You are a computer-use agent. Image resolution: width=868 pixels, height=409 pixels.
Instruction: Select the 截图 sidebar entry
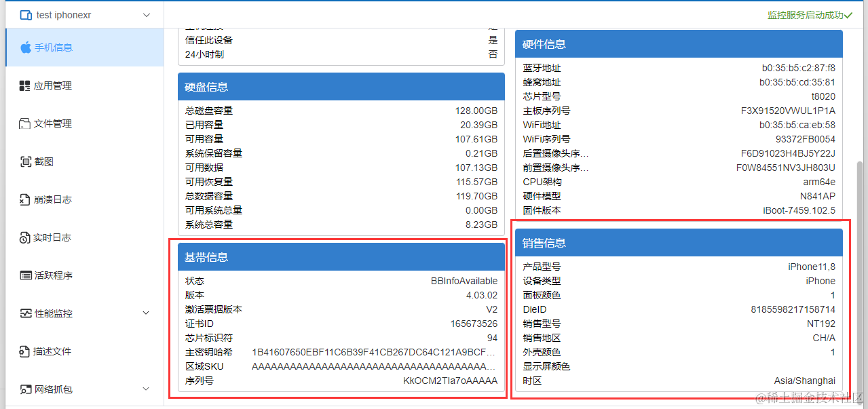pyautogui.click(x=85, y=161)
